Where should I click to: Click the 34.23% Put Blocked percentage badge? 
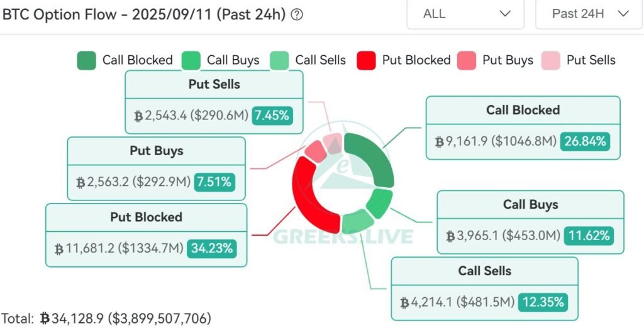tap(211, 248)
